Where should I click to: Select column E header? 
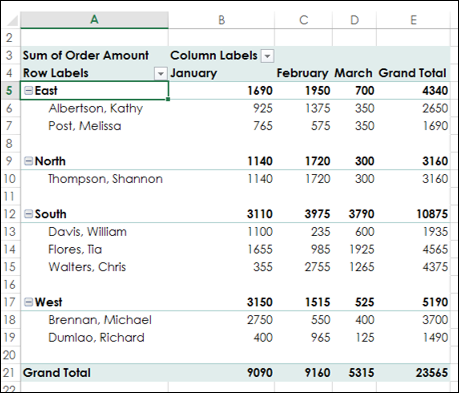[x=413, y=20]
